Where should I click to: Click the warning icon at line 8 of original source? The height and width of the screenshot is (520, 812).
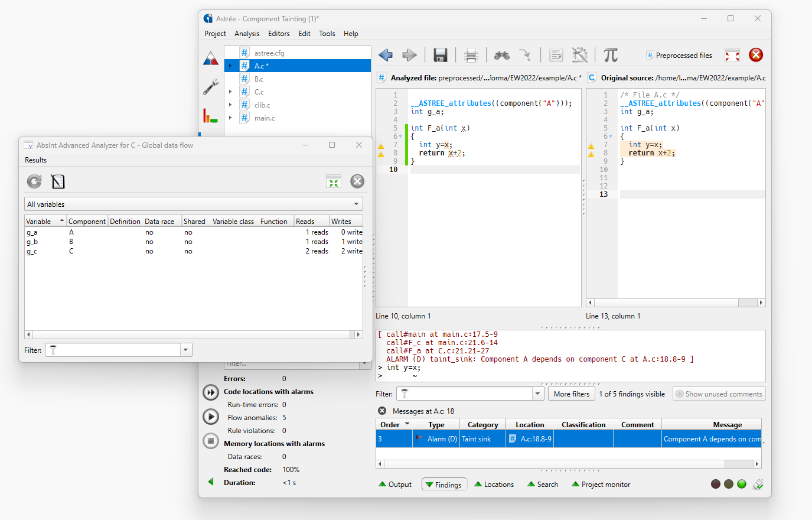pyautogui.click(x=591, y=154)
